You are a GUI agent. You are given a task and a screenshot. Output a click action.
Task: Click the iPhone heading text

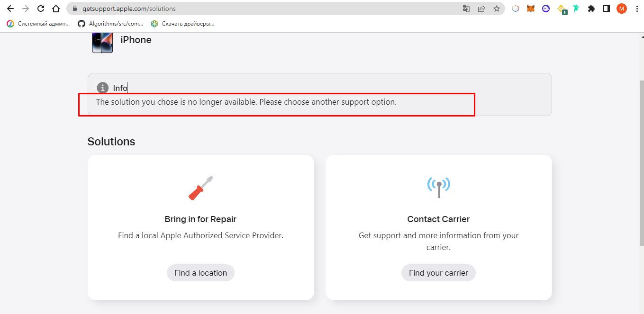[x=136, y=40]
